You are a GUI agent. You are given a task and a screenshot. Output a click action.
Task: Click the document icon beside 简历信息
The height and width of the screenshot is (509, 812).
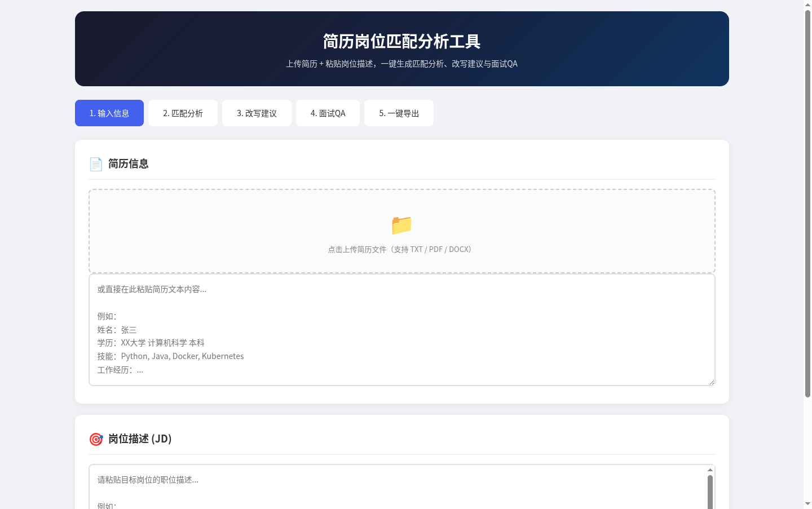point(96,164)
